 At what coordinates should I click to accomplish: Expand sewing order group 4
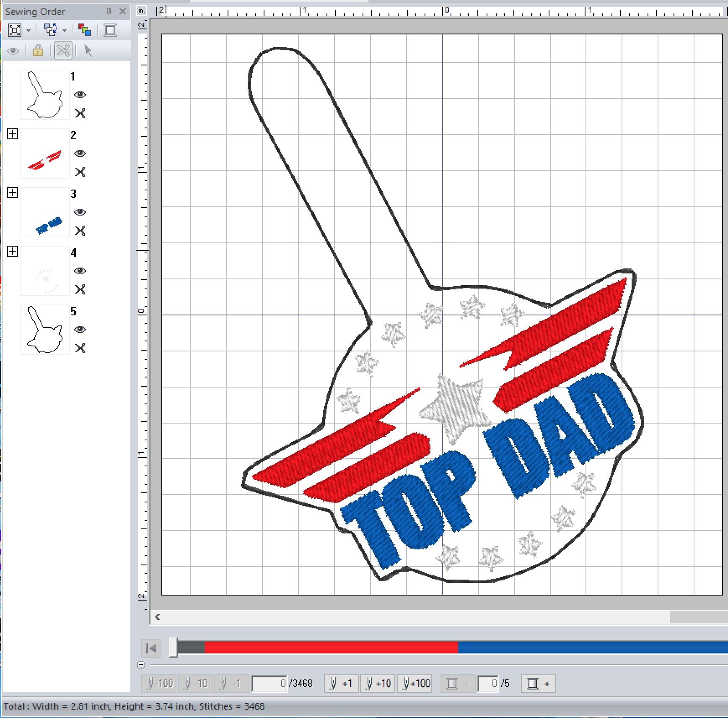pyautogui.click(x=13, y=252)
